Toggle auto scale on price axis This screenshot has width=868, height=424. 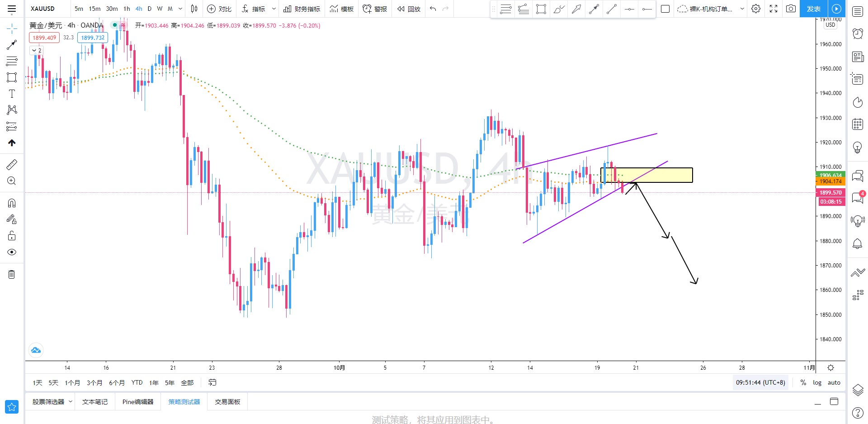pos(834,383)
